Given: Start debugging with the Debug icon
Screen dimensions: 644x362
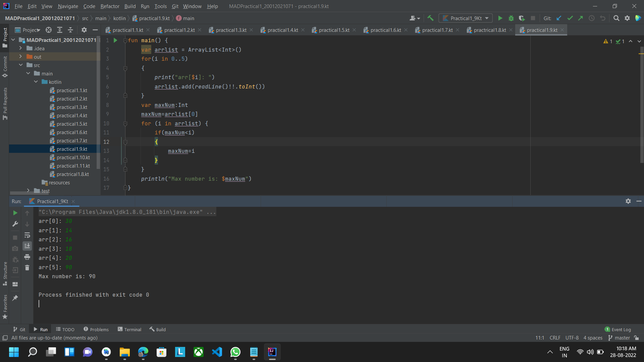Looking at the screenshot, I should pyautogui.click(x=511, y=18).
